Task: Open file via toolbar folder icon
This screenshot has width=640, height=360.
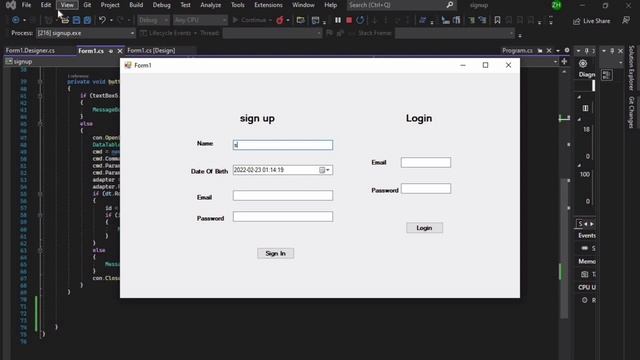Action: point(65,20)
